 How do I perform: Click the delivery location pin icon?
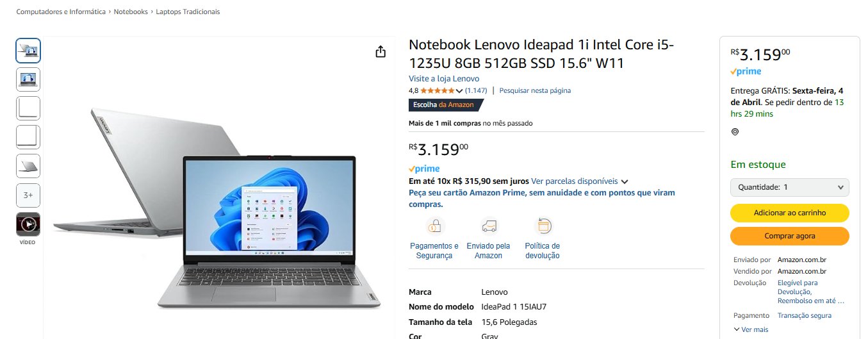click(735, 132)
